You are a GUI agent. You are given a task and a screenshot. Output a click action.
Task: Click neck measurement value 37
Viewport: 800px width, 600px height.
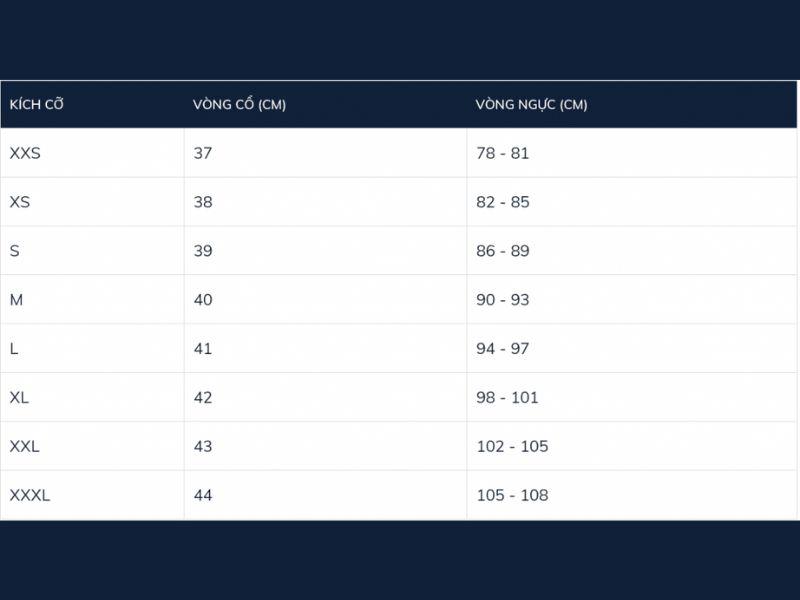point(203,153)
